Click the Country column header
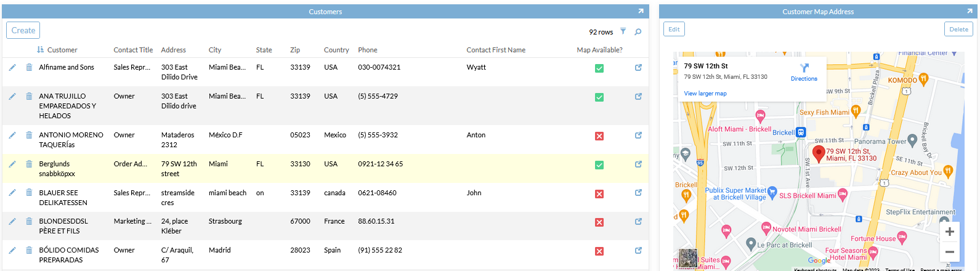This screenshot has width=980, height=271. pyautogui.click(x=336, y=50)
